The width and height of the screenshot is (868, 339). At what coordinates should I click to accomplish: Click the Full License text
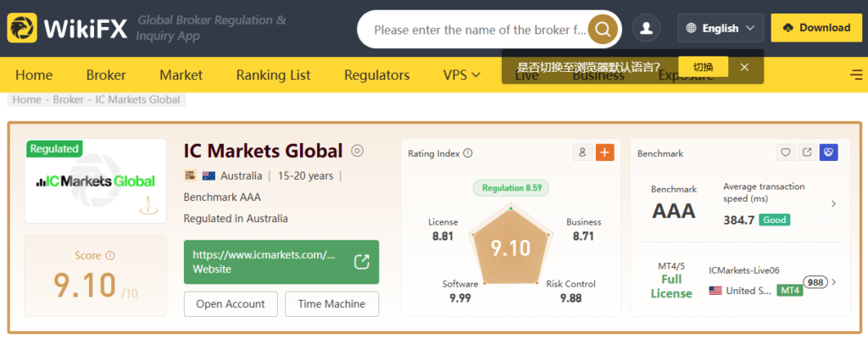[671, 286]
